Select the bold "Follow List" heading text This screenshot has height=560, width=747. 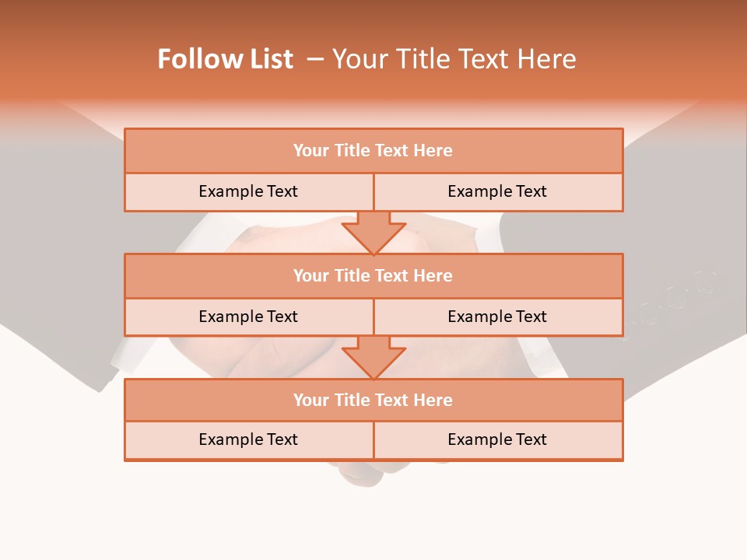tap(226, 59)
